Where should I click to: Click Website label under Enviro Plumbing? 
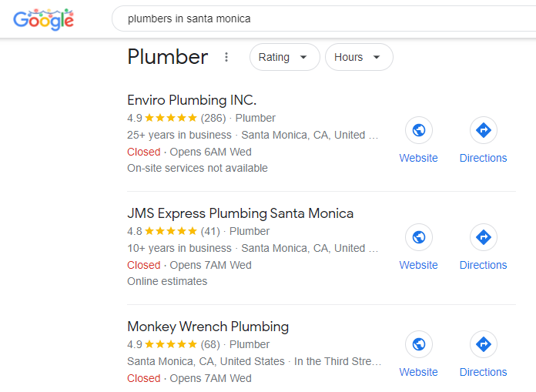click(418, 158)
